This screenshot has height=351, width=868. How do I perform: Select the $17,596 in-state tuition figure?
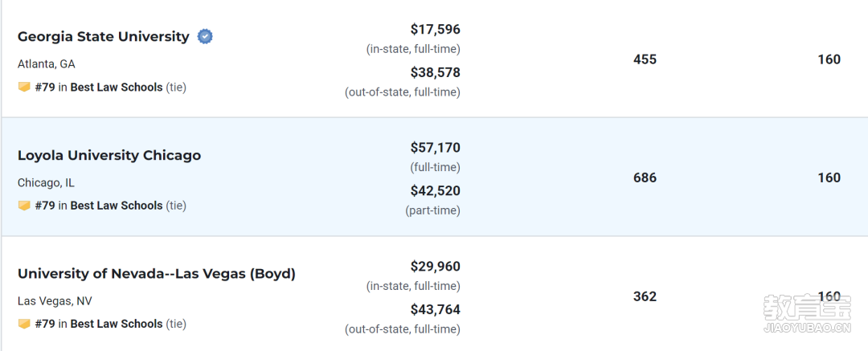[x=435, y=30]
